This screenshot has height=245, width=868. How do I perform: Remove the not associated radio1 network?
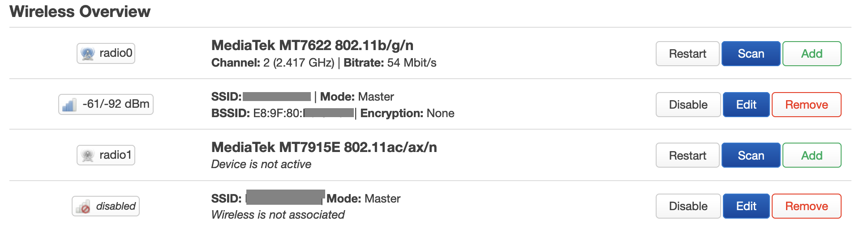point(807,206)
